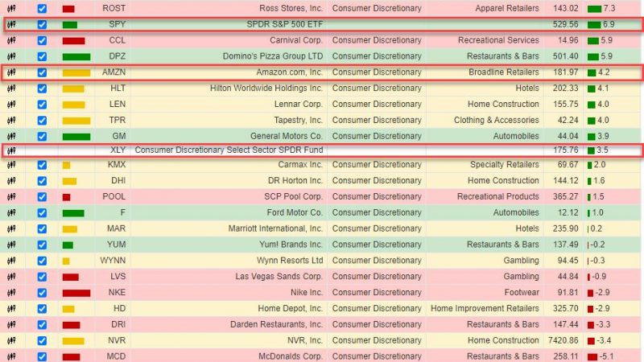The image size is (644, 362).
Task: Click the DR Horton Inc. name
Action: tap(295, 180)
